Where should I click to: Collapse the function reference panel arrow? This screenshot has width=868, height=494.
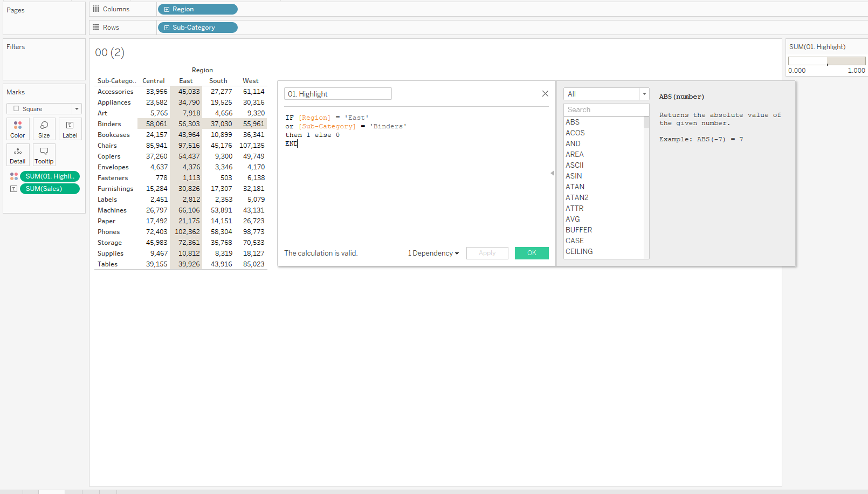click(552, 173)
